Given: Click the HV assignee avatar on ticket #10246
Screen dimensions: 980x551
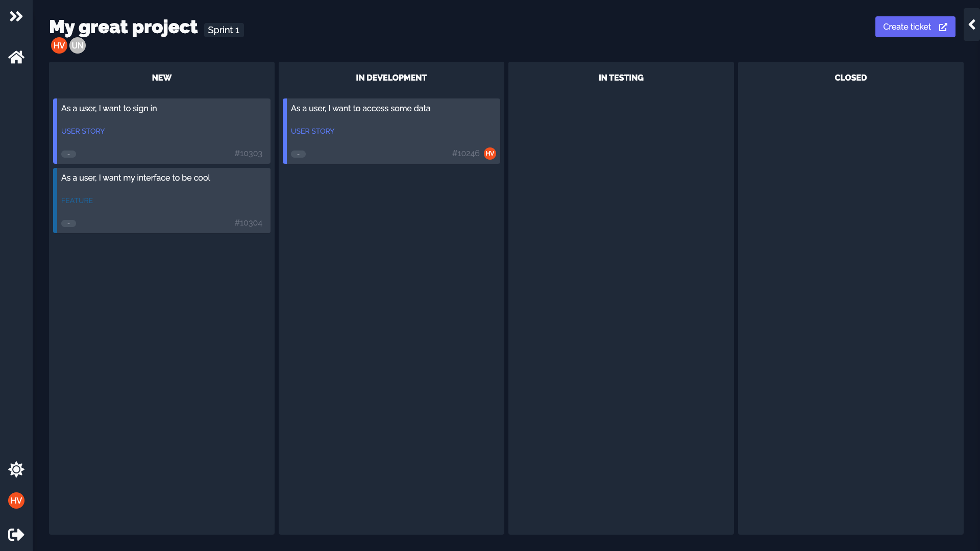Looking at the screenshot, I should pyautogui.click(x=490, y=154).
